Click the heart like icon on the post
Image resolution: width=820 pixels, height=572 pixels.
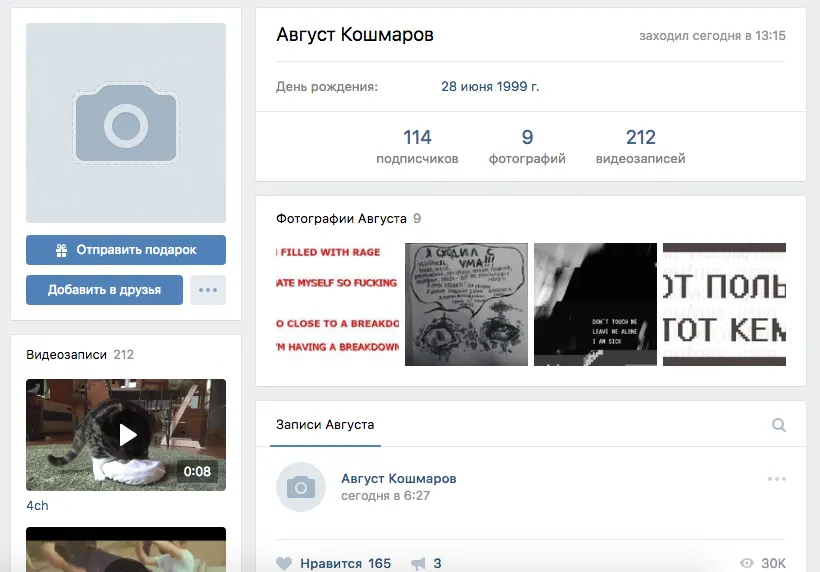point(284,564)
